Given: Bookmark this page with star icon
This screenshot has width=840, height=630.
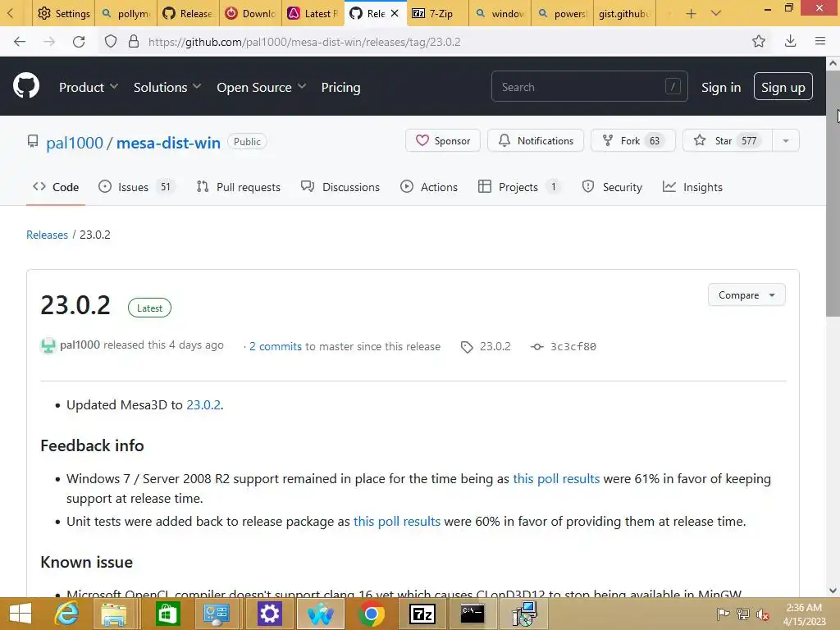Looking at the screenshot, I should tap(759, 41).
